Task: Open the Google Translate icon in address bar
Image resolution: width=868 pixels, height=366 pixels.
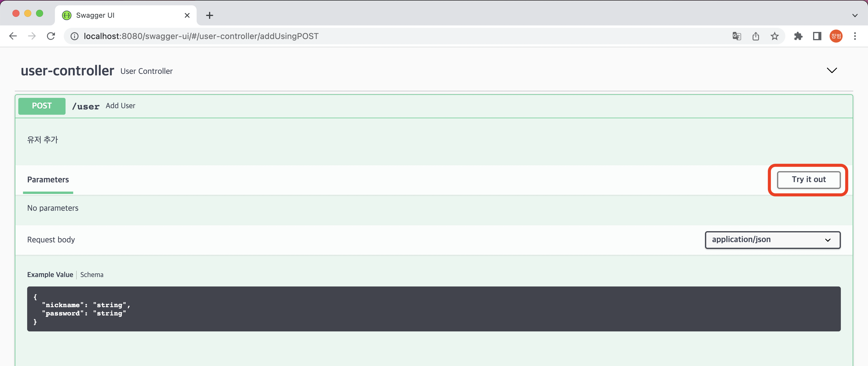Action: tap(737, 36)
